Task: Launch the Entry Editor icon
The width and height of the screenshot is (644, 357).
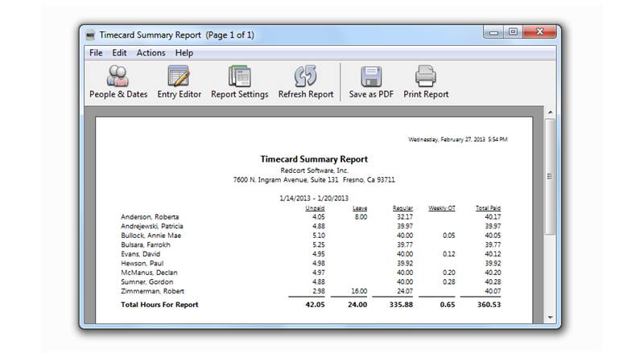Action: click(179, 76)
